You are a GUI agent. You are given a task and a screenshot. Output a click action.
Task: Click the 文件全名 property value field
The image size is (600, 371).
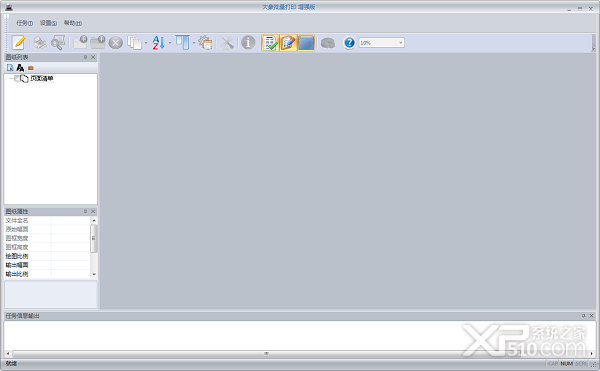[70, 220]
